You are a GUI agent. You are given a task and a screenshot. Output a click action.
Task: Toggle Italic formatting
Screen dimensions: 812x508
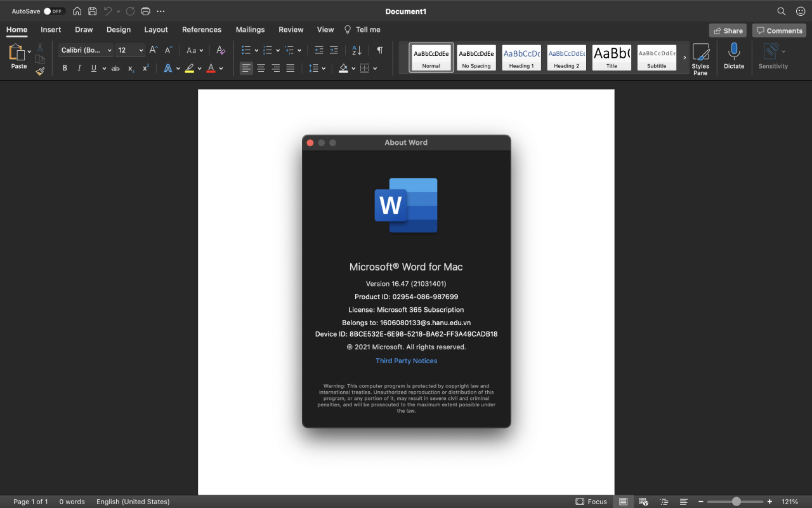[79, 68]
